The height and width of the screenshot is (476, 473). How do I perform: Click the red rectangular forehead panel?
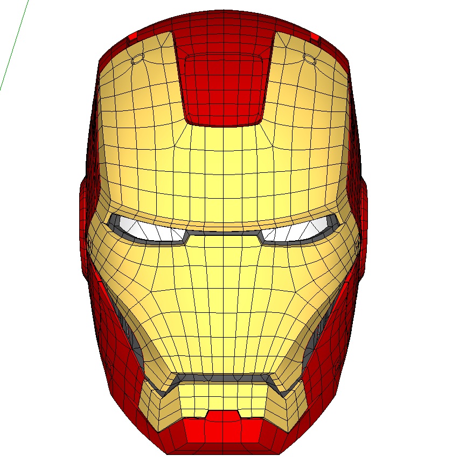pyautogui.click(x=224, y=90)
